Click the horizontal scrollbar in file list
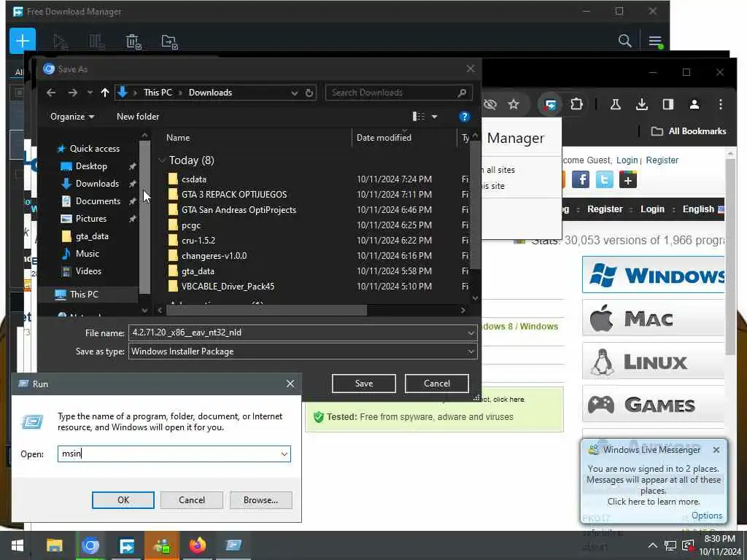 click(267, 311)
